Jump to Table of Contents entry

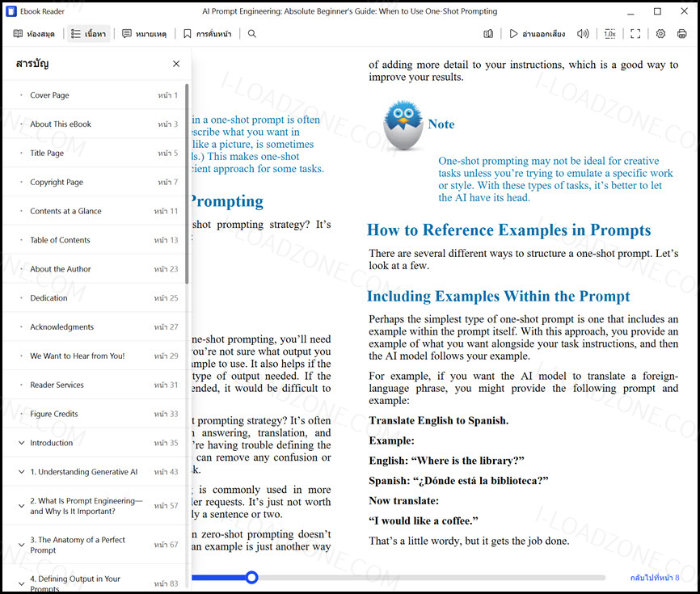(x=95, y=240)
